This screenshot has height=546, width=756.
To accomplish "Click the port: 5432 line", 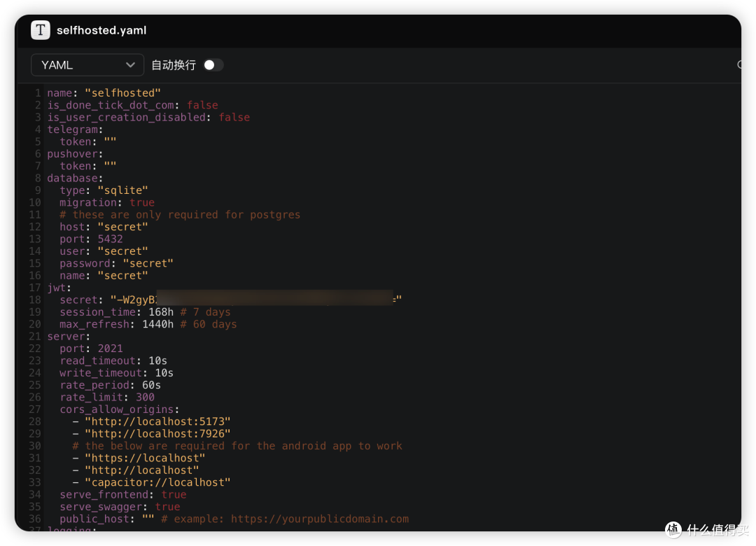I will click(x=91, y=239).
